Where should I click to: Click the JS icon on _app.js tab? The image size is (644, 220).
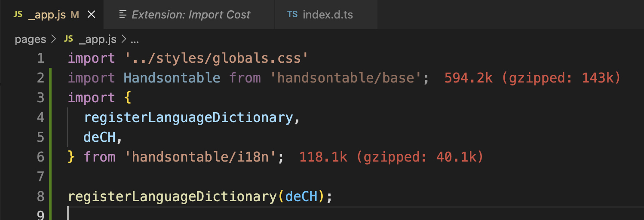click(18, 15)
